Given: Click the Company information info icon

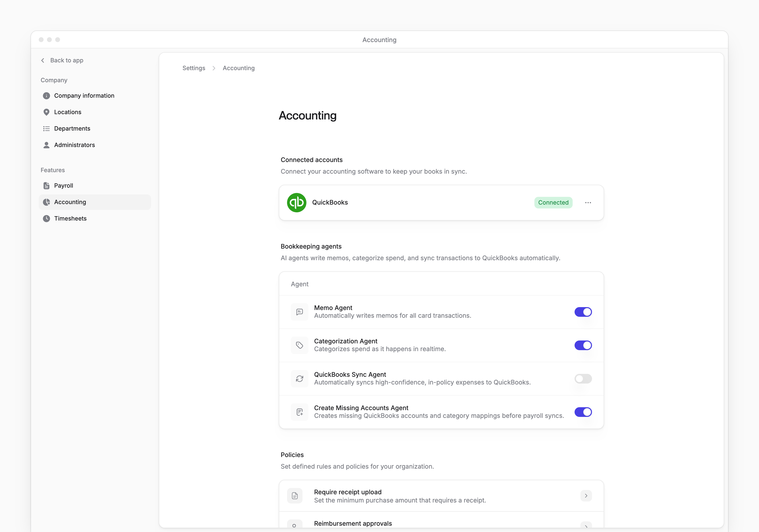Looking at the screenshot, I should point(46,96).
